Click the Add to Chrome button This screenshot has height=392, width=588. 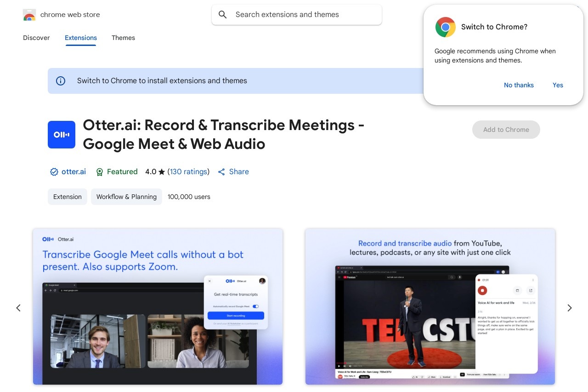coord(506,130)
